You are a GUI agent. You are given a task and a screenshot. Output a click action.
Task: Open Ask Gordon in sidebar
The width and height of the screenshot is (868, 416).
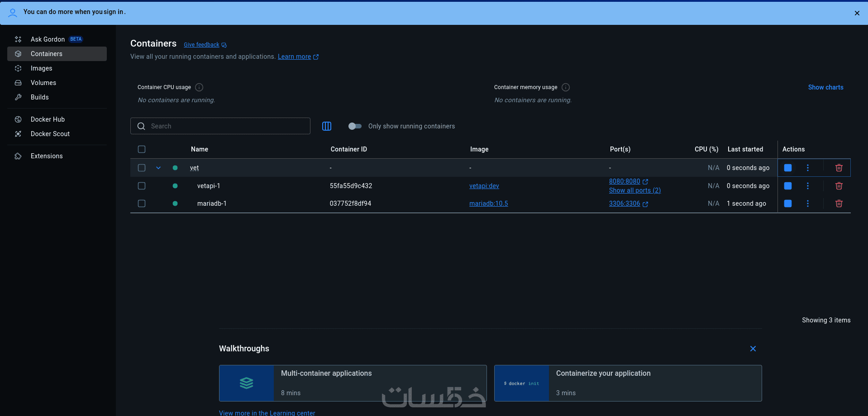57,39
